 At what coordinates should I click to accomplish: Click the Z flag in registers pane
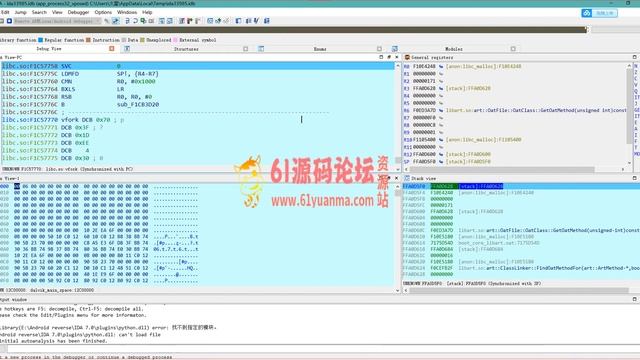click(636, 72)
